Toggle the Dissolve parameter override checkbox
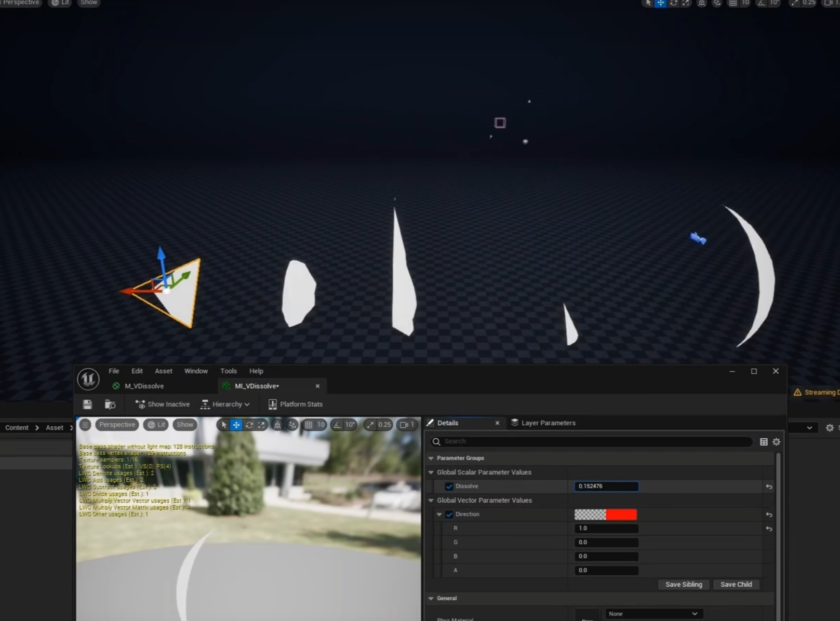 coord(449,487)
